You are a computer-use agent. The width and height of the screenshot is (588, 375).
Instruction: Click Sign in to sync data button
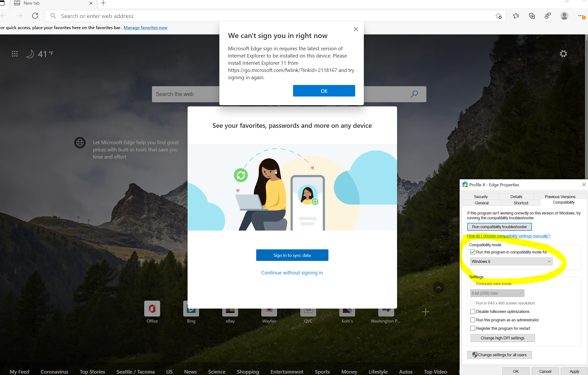coord(292,255)
